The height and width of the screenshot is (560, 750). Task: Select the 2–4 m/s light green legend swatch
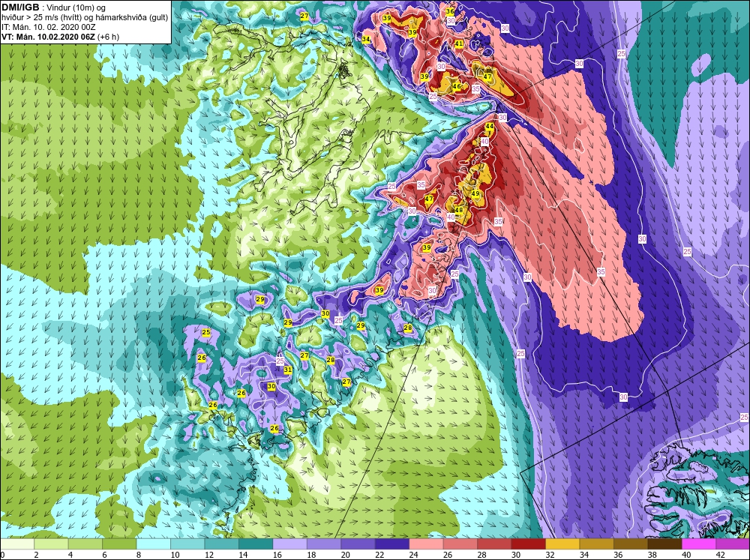coord(51,544)
